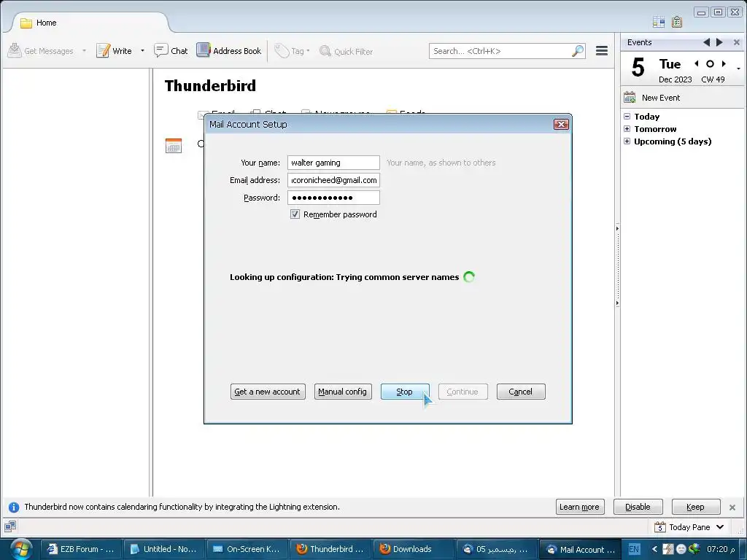Click the EN language indicator
The image size is (747, 560).
click(x=634, y=549)
